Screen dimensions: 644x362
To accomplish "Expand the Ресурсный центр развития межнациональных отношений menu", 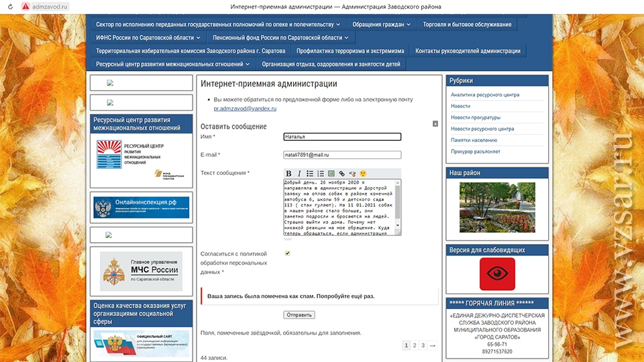I will coord(173,64).
